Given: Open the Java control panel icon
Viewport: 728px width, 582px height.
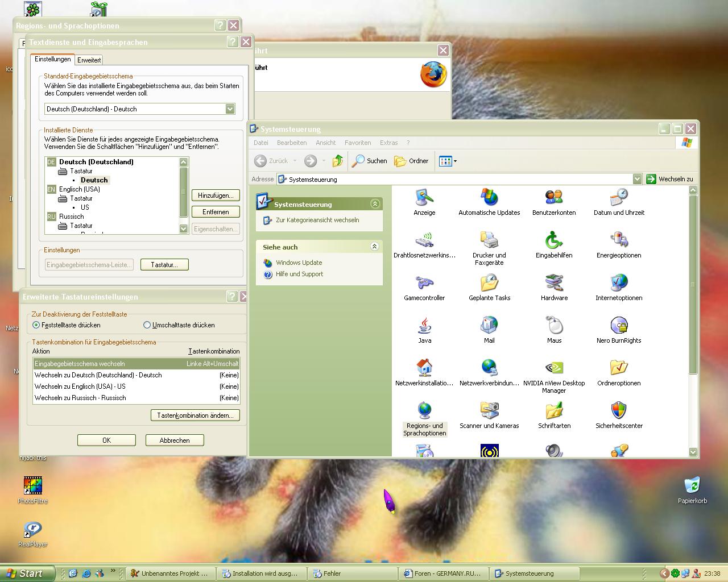Looking at the screenshot, I should point(424,326).
